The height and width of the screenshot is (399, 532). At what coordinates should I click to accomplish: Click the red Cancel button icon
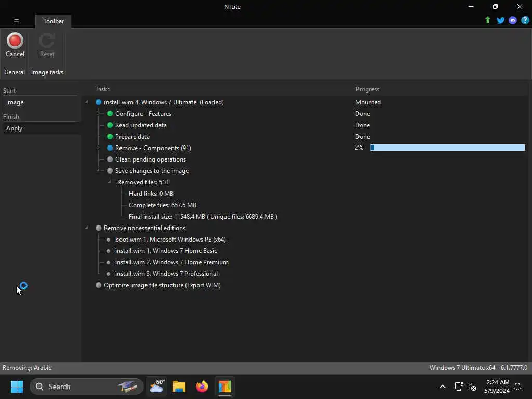click(15, 41)
